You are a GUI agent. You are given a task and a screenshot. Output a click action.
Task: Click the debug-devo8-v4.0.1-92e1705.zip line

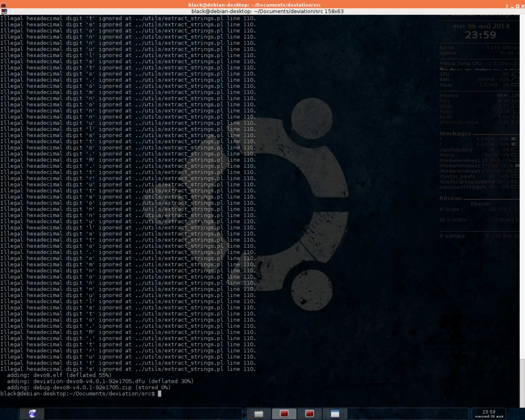point(89,387)
